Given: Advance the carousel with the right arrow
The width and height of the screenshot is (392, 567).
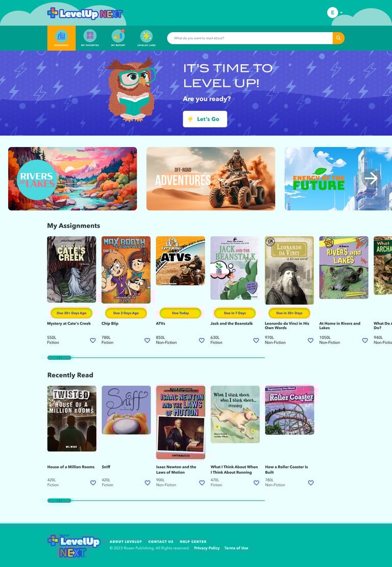Looking at the screenshot, I should [x=371, y=178].
